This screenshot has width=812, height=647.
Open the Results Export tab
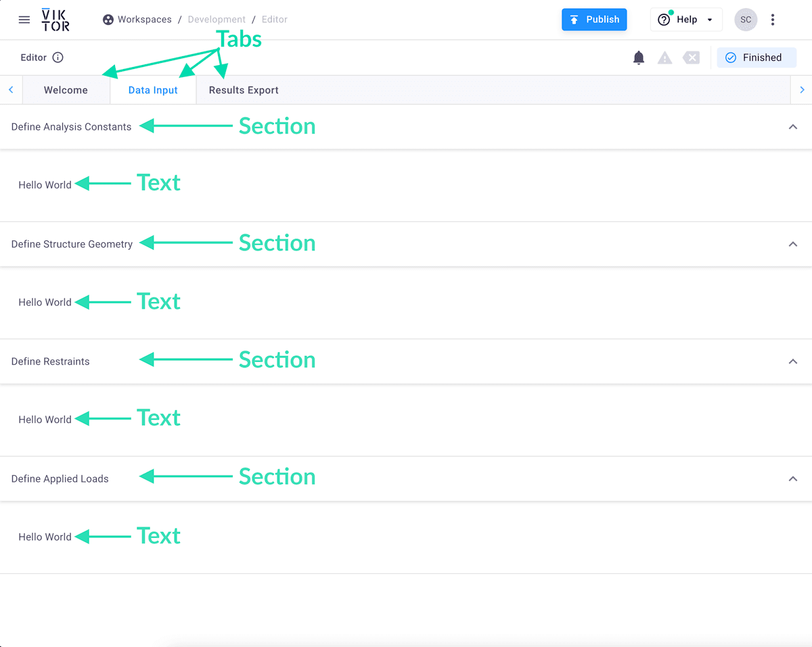coord(244,89)
